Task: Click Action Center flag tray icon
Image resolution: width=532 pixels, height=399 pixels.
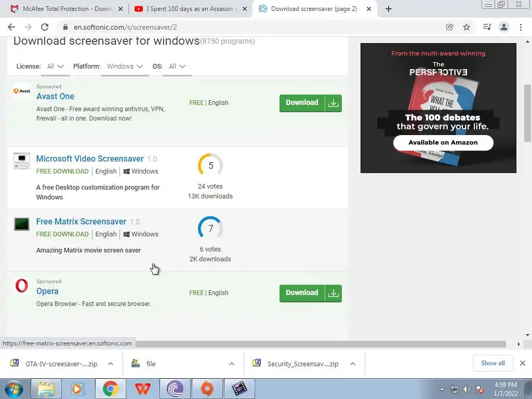Action: (x=480, y=389)
